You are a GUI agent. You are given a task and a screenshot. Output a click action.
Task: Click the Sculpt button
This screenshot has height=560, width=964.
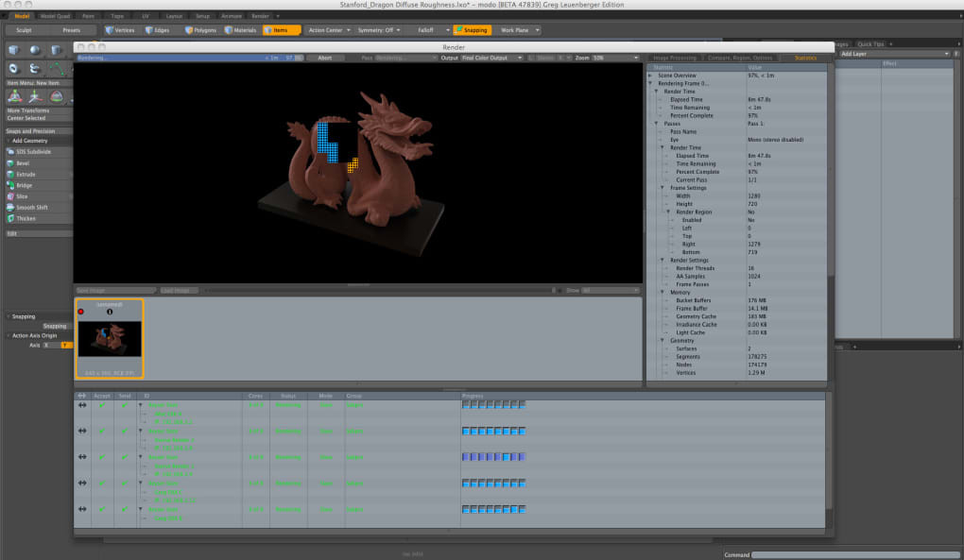point(24,30)
